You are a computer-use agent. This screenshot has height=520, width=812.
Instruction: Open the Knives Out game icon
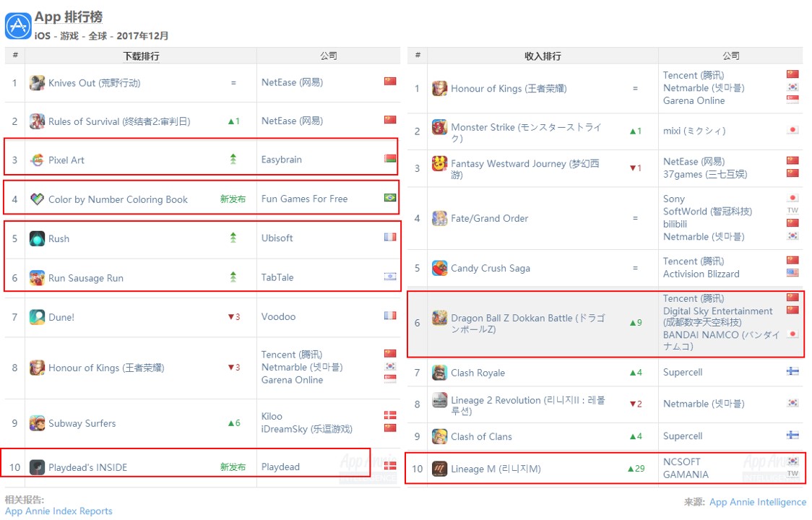click(37, 83)
